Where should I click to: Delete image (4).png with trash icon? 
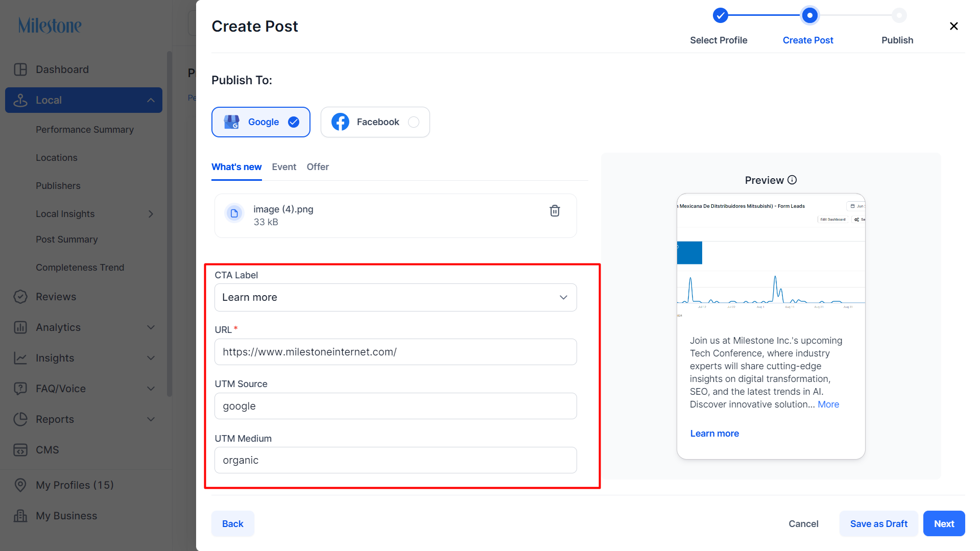555,211
